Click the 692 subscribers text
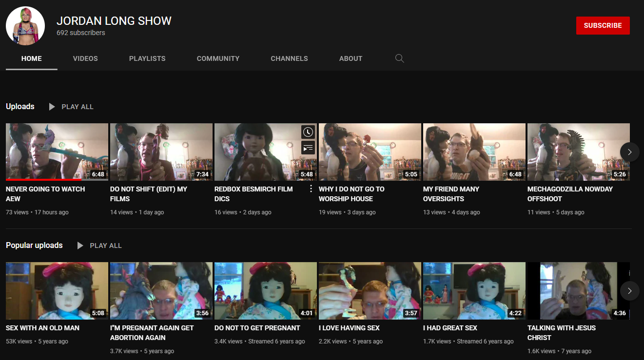This screenshot has width=644, height=360. point(81,33)
